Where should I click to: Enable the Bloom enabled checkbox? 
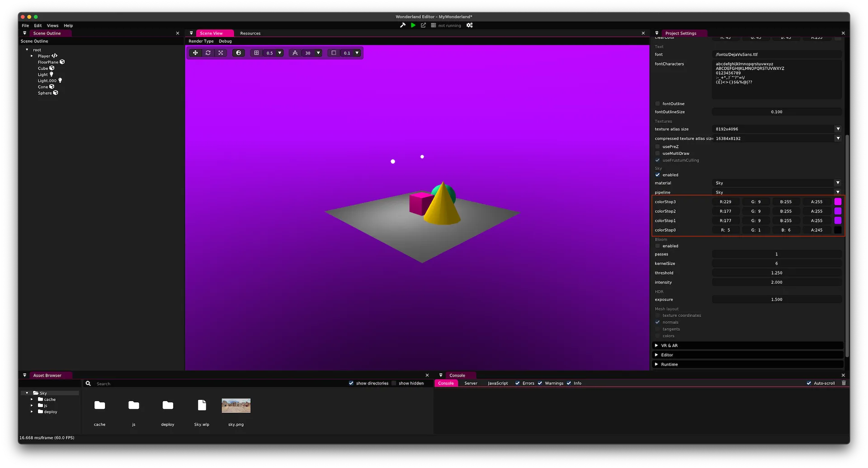click(x=658, y=246)
